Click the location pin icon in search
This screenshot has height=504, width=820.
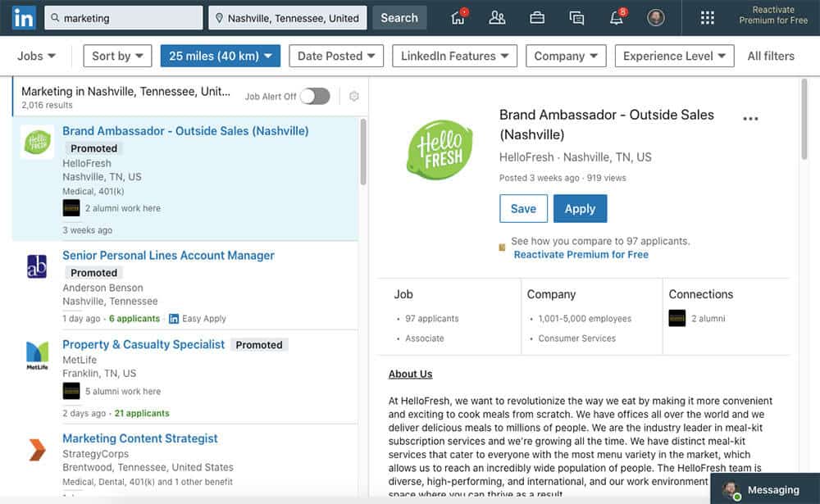coord(219,18)
